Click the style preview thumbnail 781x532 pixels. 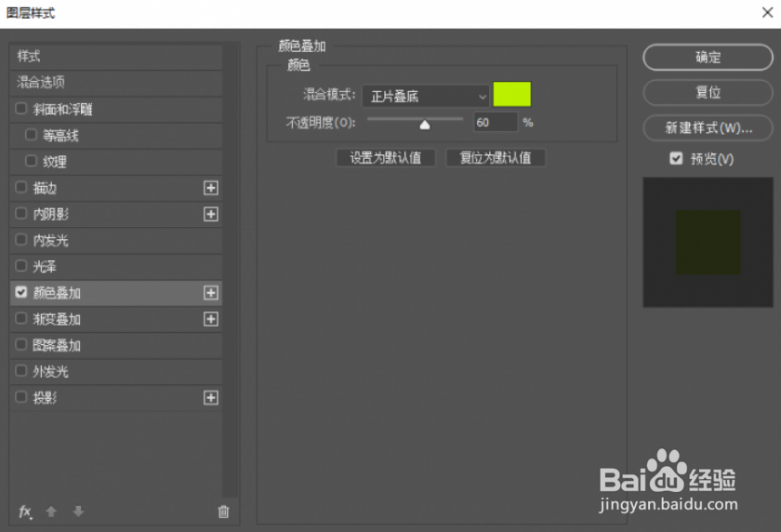[708, 242]
